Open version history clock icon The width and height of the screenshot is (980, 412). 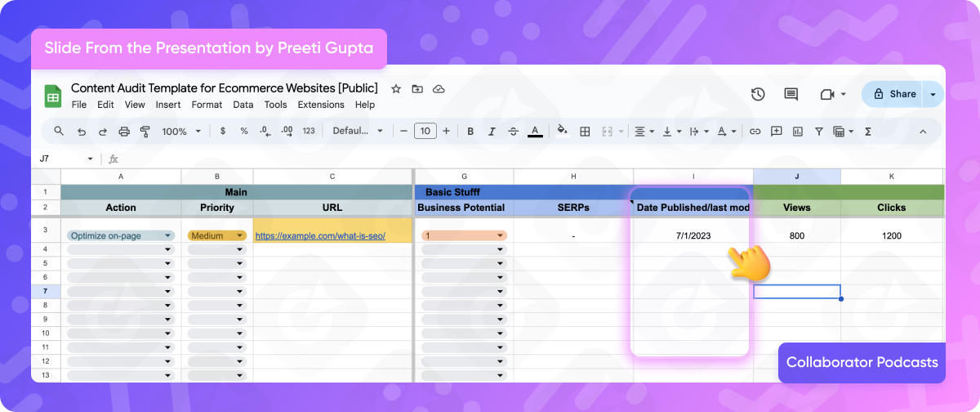click(x=758, y=94)
